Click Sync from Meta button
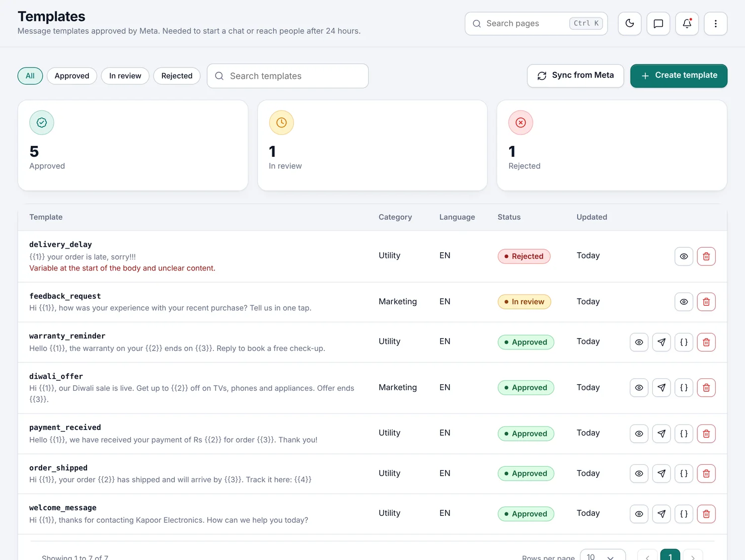Viewport: 745px width, 560px height. [576, 75]
